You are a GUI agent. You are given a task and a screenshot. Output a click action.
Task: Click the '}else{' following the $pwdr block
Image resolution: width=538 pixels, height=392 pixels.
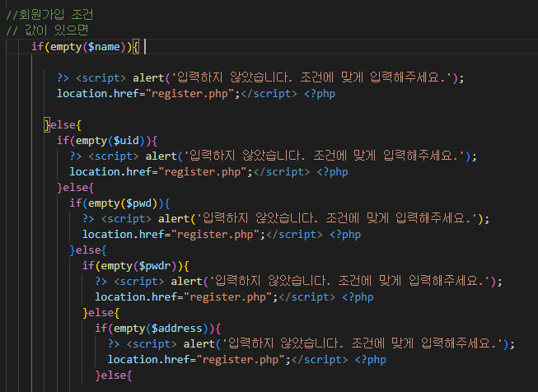(101, 313)
